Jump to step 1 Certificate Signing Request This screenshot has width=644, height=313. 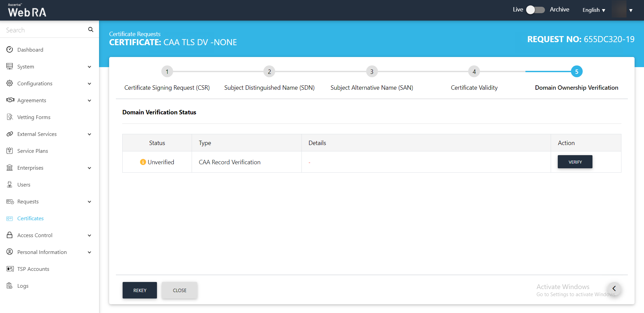(167, 72)
